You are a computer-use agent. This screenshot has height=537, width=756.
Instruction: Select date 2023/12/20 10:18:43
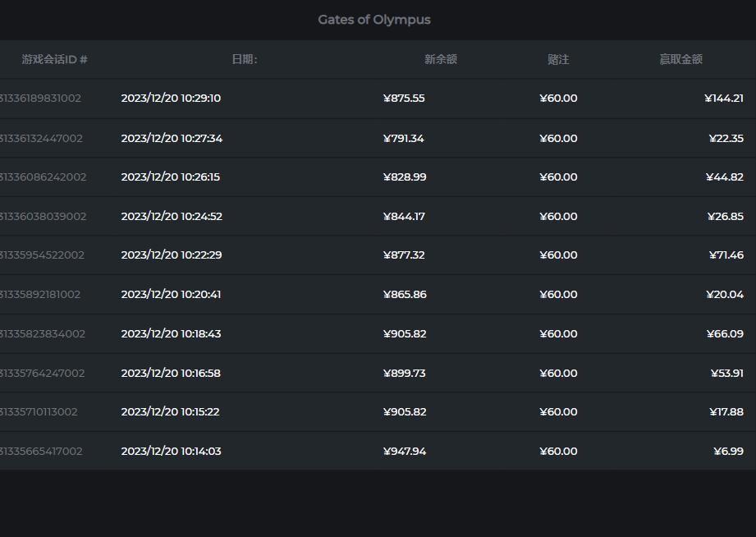pos(171,334)
